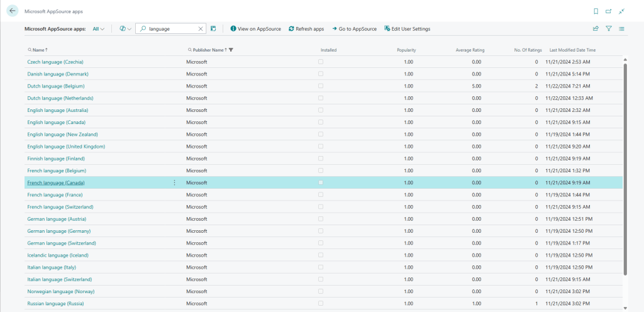The width and height of the screenshot is (644, 312).
Task: Click Refresh apps action
Action: (306, 29)
